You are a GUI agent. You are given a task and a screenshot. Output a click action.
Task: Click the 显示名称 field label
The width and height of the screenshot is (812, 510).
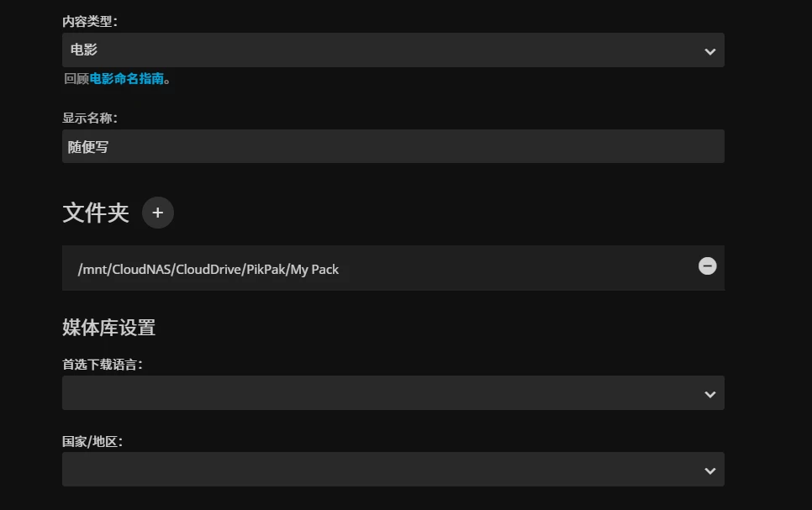[x=90, y=118]
